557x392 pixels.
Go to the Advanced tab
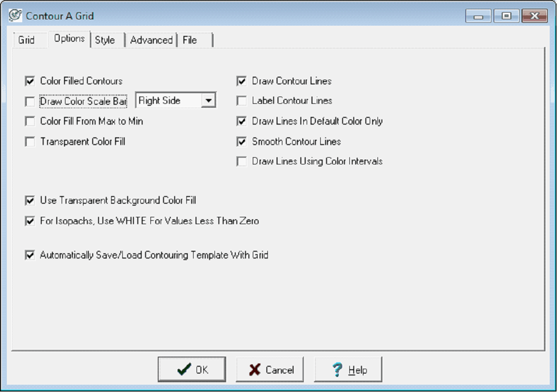(151, 40)
